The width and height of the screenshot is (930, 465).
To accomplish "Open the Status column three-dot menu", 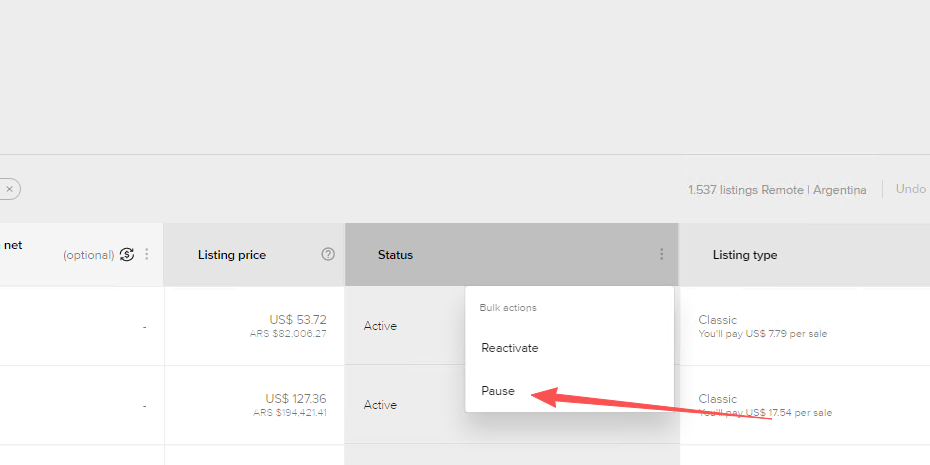I will click(661, 255).
